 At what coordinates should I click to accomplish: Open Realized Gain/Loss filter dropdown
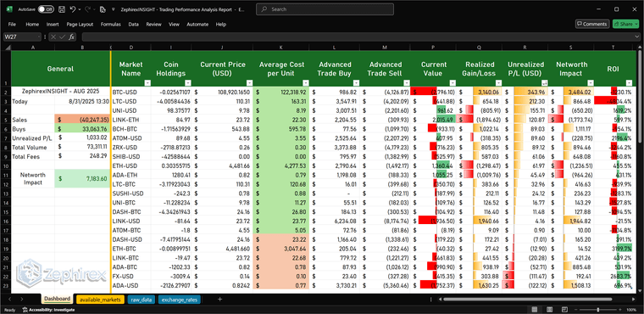point(498,82)
